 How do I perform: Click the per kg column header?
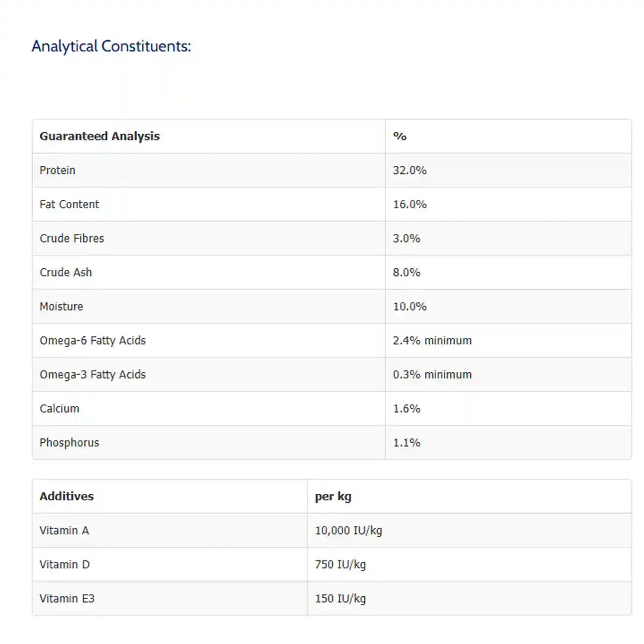pyautogui.click(x=333, y=496)
